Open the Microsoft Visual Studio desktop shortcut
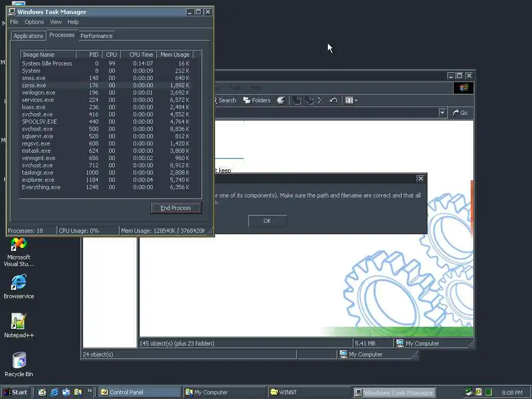Viewport: 532px width, 399px height. click(19, 252)
